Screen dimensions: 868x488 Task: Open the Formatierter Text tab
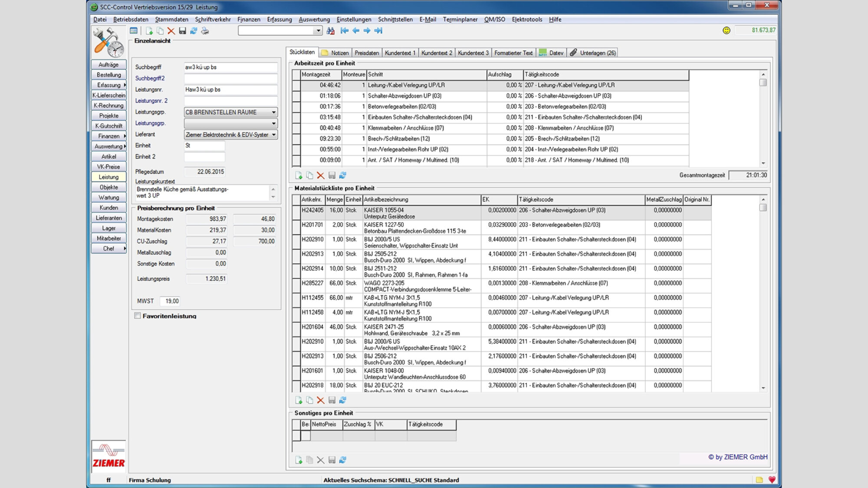click(513, 53)
